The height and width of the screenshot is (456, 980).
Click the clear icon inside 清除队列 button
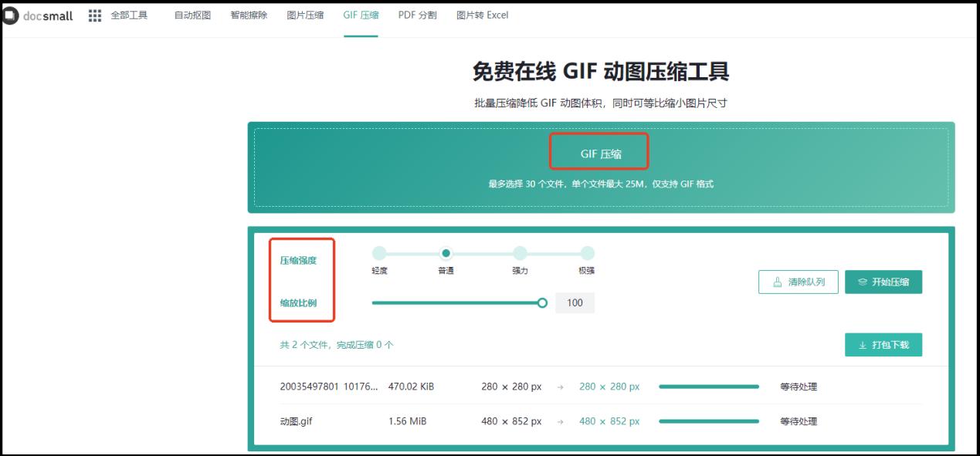click(x=777, y=282)
